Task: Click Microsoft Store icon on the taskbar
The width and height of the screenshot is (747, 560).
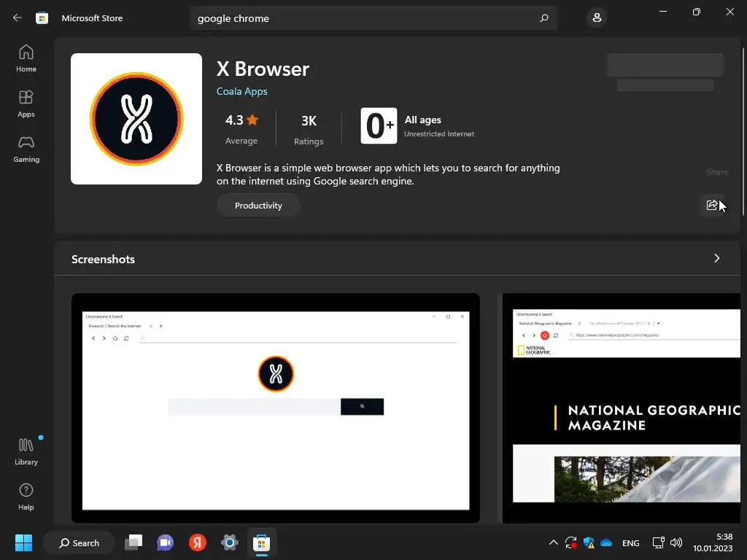Action: pyautogui.click(x=261, y=542)
